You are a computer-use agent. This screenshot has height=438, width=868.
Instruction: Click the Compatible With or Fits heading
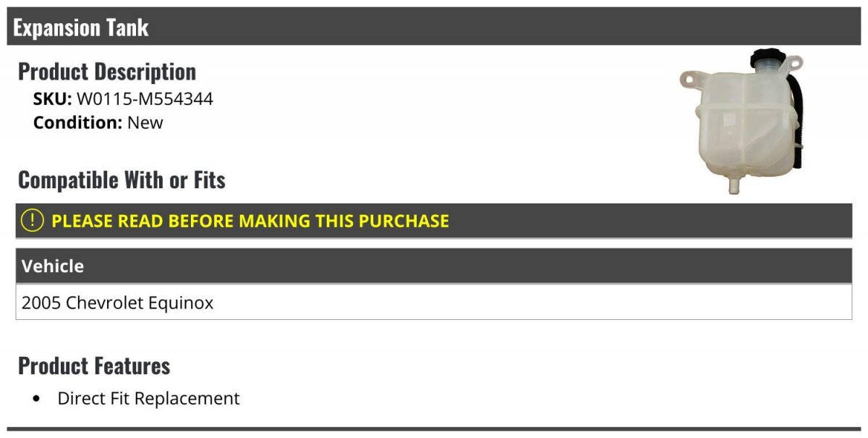click(x=122, y=180)
